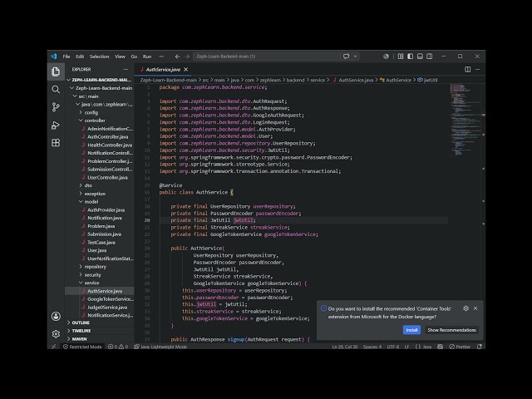The width and height of the screenshot is (532, 399).
Task: Expand the MAVEN section
Action: [x=100, y=339]
